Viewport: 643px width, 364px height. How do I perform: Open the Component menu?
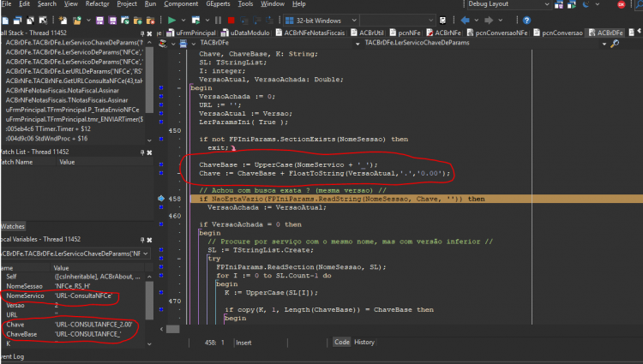coord(181,3)
